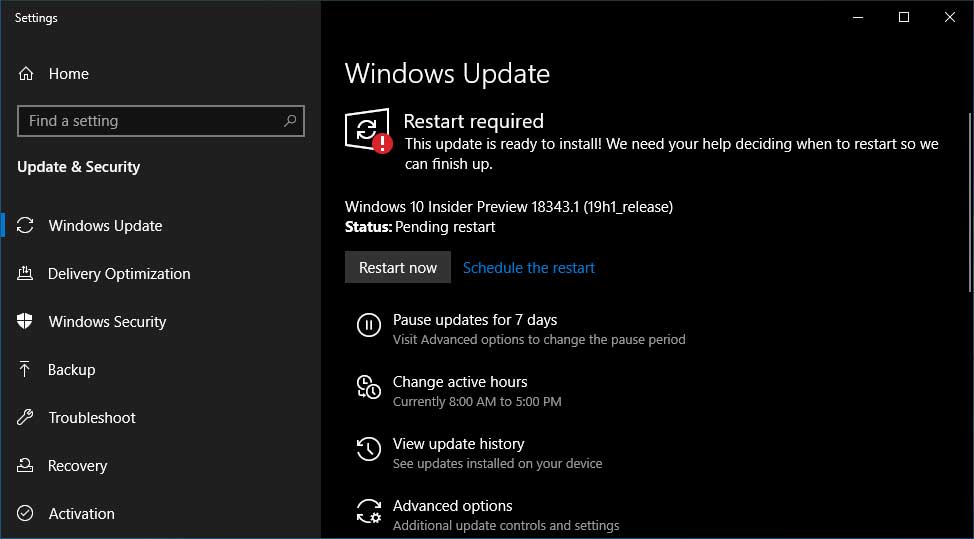Click the active hours clock icon
Viewport: 974px width, 539px height.
click(x=368, y=386)
